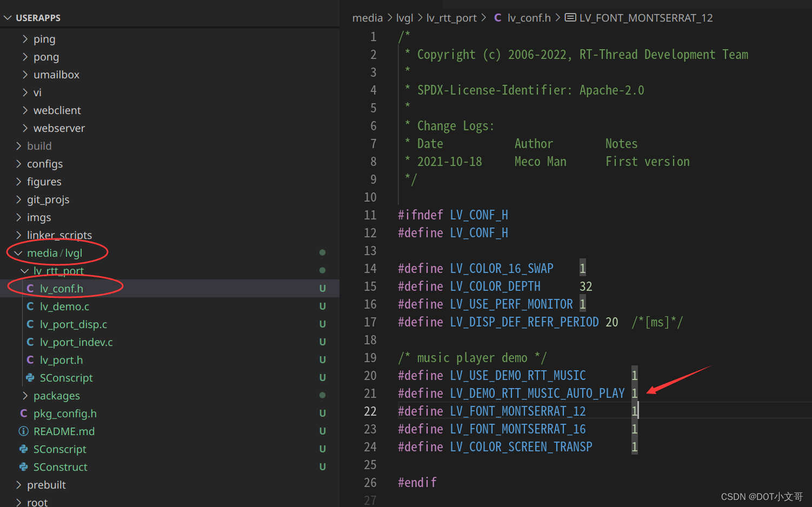Open lv_demo.c in the explorer
Image resolution: width=812 pixels, height=507 pixels.
point(65,306)
